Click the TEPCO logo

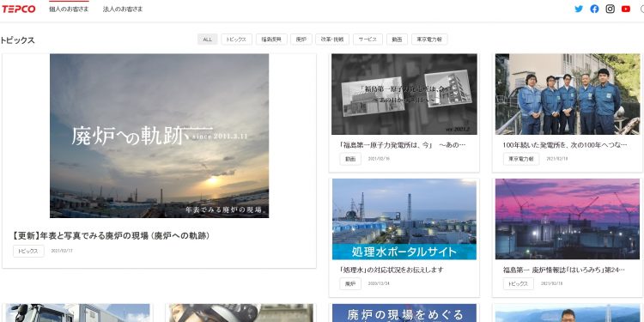pyautogui.click(x=19, y=9)
